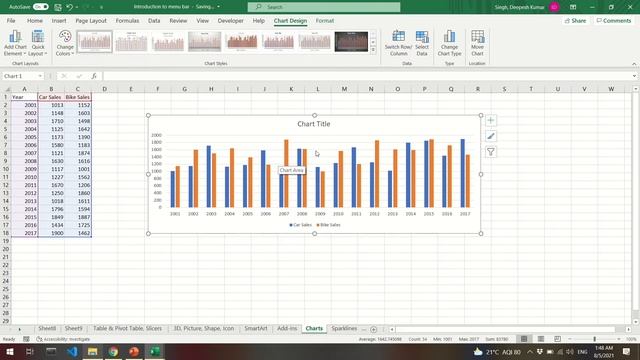Open the Add Chart Element menu
640x360 pixels.
pyautogui.click(x=15, y=43)
